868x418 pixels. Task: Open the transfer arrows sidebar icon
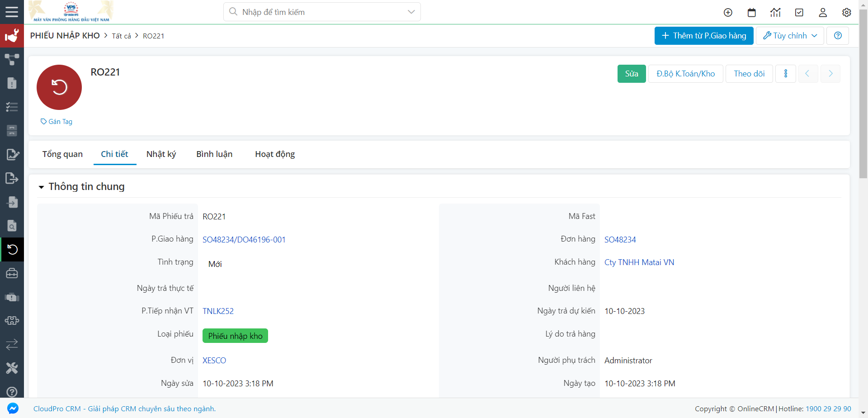(12, 345)
